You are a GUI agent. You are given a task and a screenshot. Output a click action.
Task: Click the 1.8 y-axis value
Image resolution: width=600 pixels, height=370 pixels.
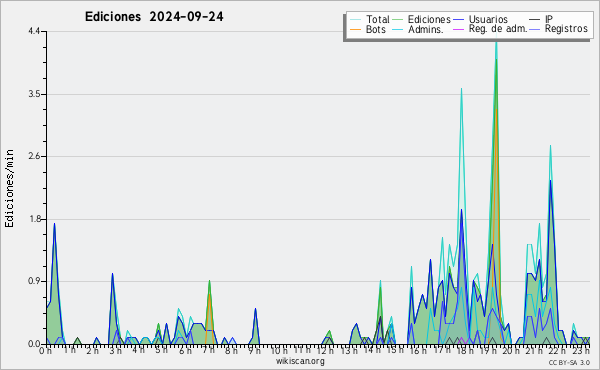(34, 220)
